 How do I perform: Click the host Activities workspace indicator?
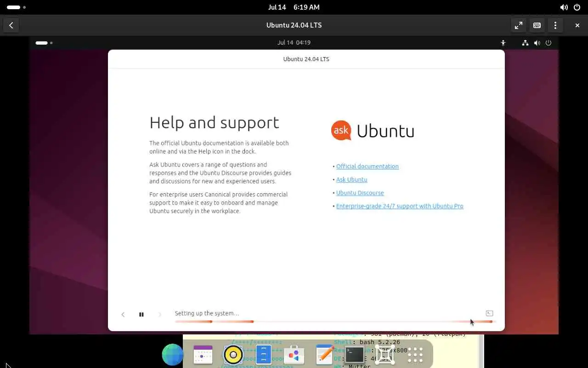coord(16,7)
